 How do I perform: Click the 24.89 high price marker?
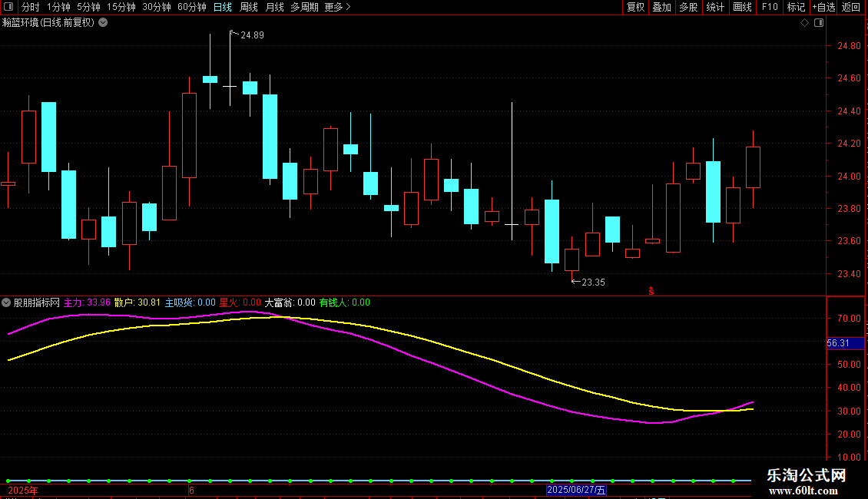252,35
